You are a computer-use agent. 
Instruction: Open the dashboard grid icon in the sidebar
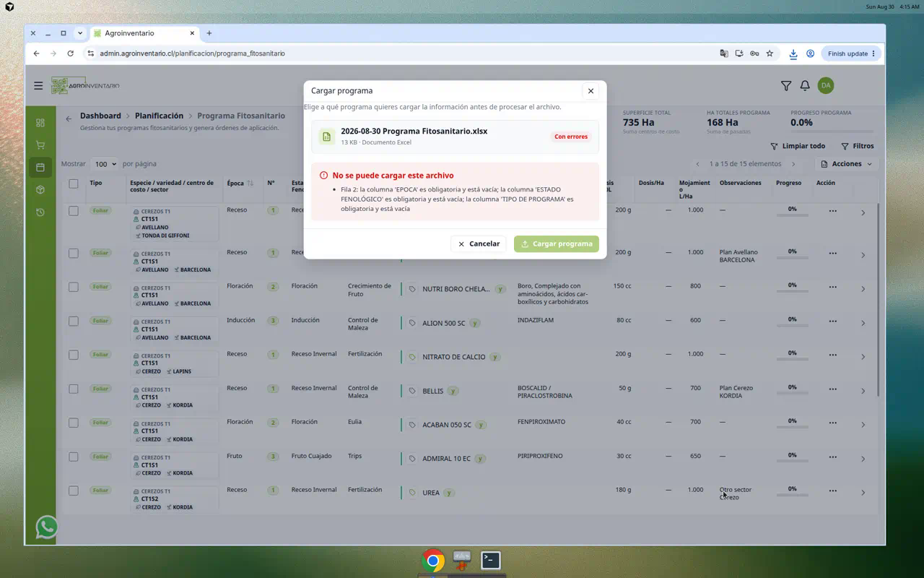(40, 123)
